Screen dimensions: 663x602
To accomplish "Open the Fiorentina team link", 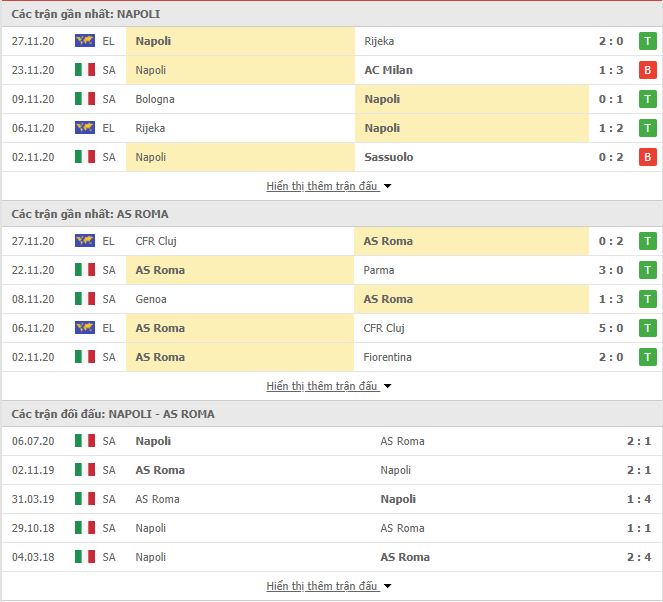I will tap(387, 357).
